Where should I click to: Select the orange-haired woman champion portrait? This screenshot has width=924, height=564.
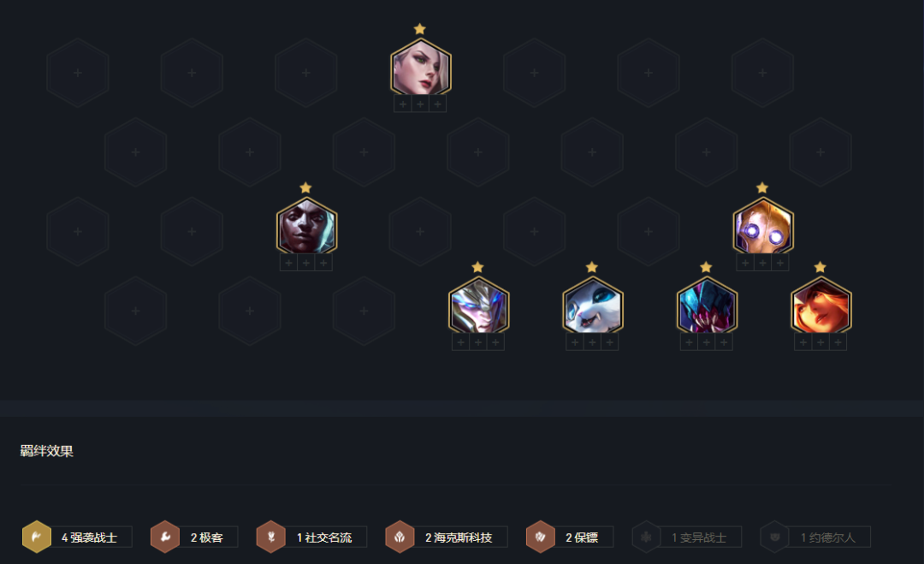tap(820, 306)
